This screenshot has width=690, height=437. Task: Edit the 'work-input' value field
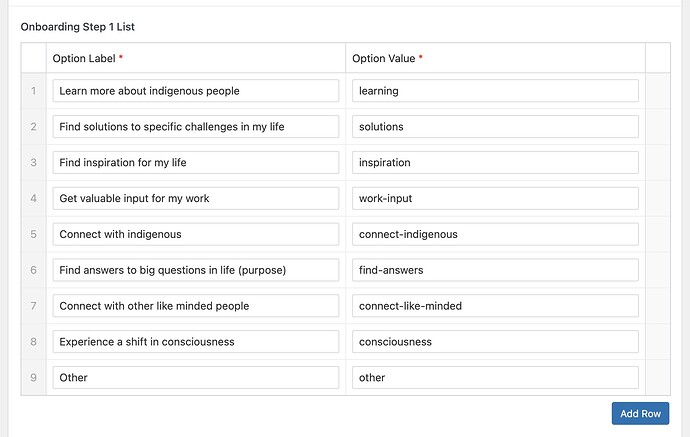coord(495,198)
